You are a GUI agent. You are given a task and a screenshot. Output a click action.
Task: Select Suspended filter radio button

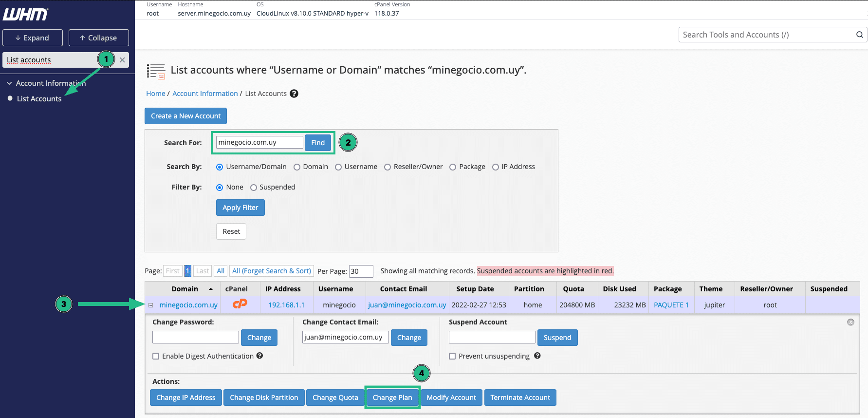(254, 188)
